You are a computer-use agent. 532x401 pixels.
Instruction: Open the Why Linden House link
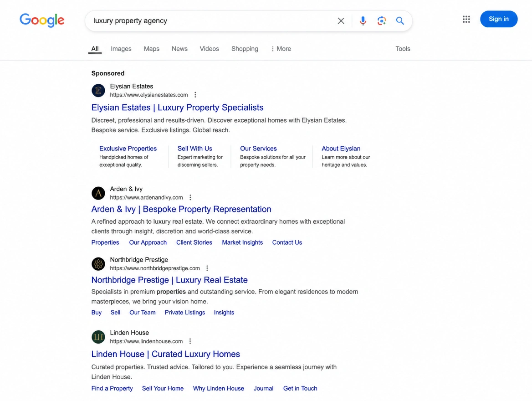[219, 388]
